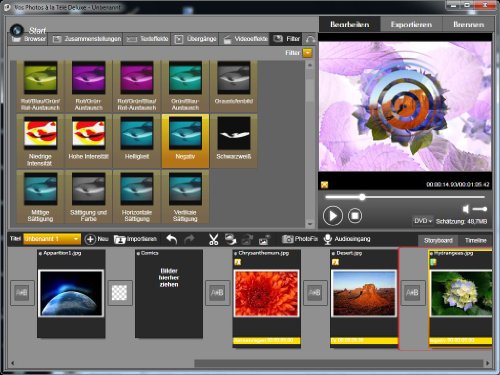
Task: Undo the last action
Action: (172, 239)
